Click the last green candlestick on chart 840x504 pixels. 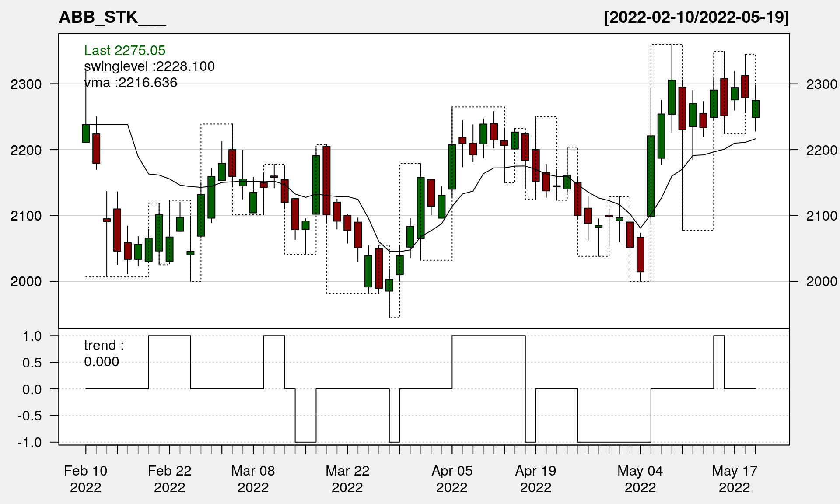pyautogui.click(x=756, y=109)
